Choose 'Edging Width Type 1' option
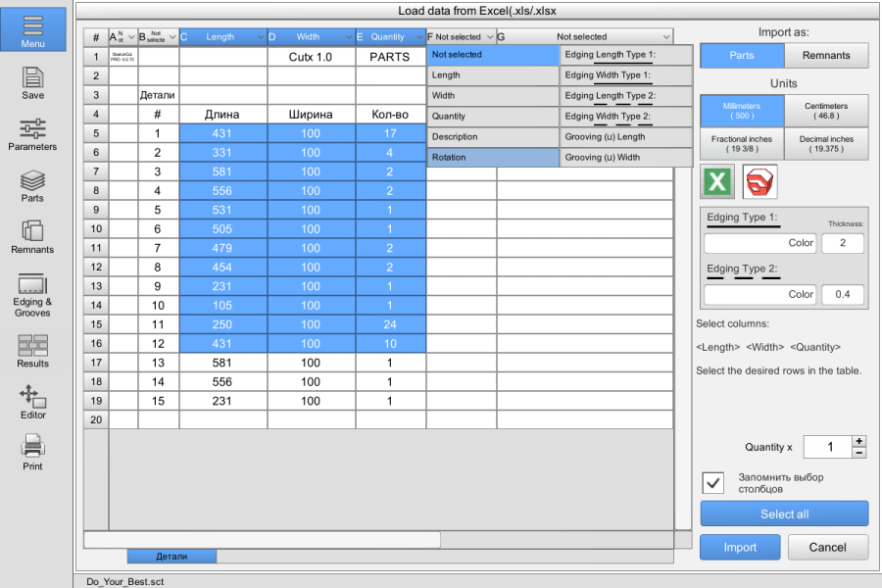The width and height of the screenshot is (882, 588). (626, 75)
